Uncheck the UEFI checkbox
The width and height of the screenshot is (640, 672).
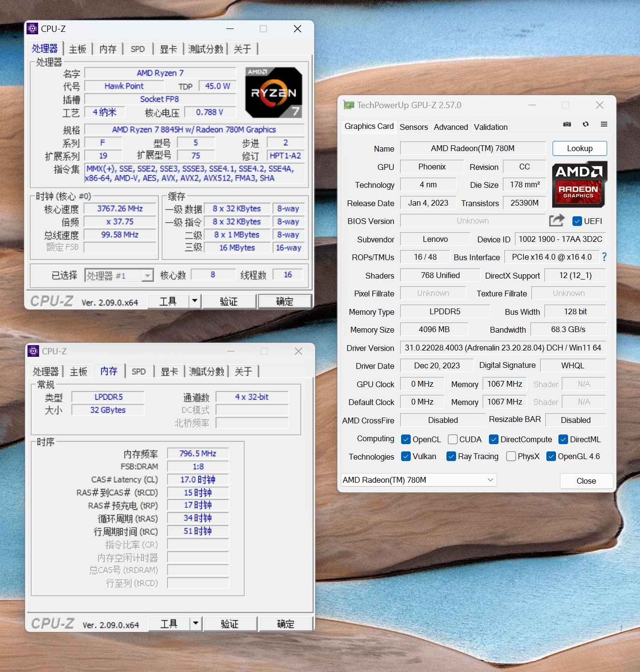pyautogui.click(x=577, y=221)
